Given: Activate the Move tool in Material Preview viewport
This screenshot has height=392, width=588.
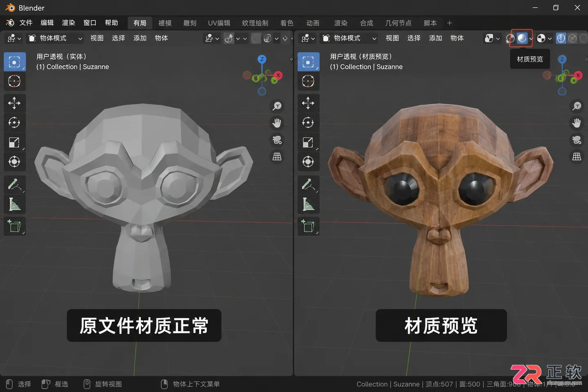Looking at the screenshot, I should [308, 103].
